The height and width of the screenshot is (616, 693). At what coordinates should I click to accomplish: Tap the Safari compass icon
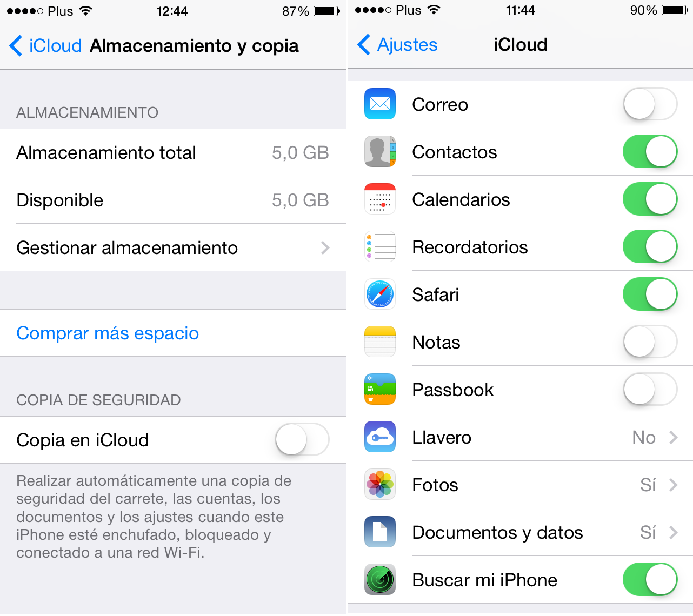click(x=380, y=294)
